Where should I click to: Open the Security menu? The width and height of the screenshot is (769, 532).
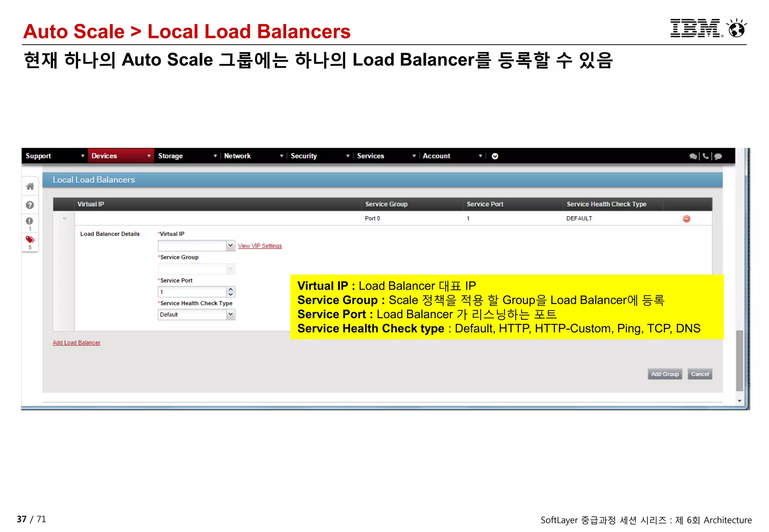[x=320, y=156]
